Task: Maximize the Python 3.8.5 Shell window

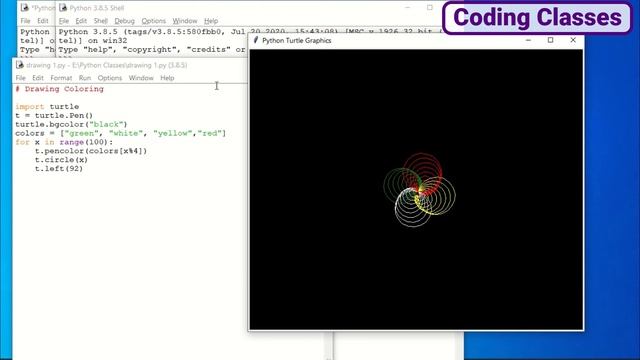Action: point(430,8)
